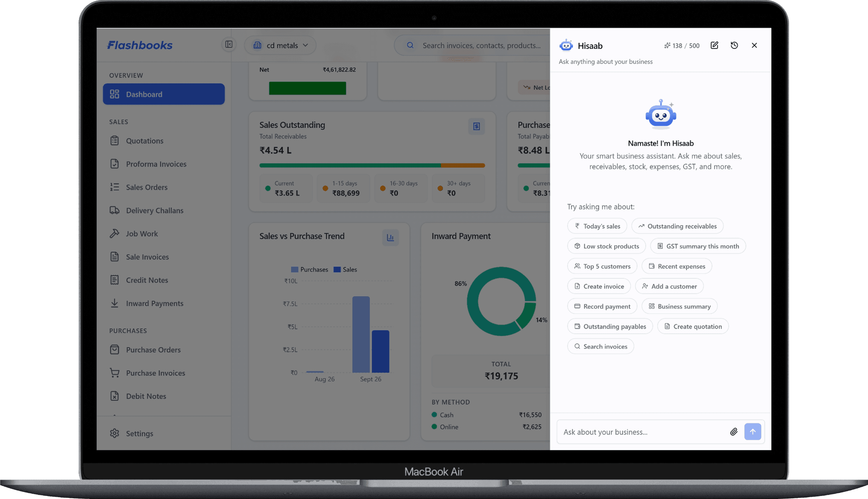
Task: Open Sale Invoices list
Action: (x=164, y=257)
